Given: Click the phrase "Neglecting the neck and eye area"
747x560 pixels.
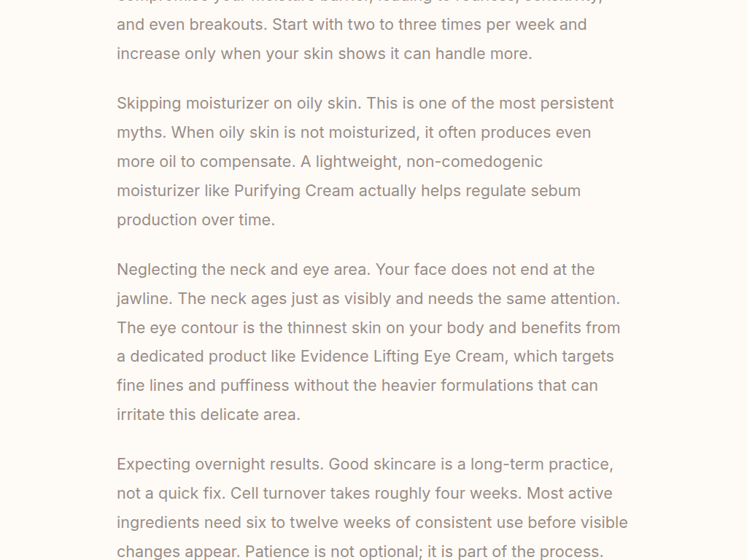Looking at the screenshot, I should point(243,270).
